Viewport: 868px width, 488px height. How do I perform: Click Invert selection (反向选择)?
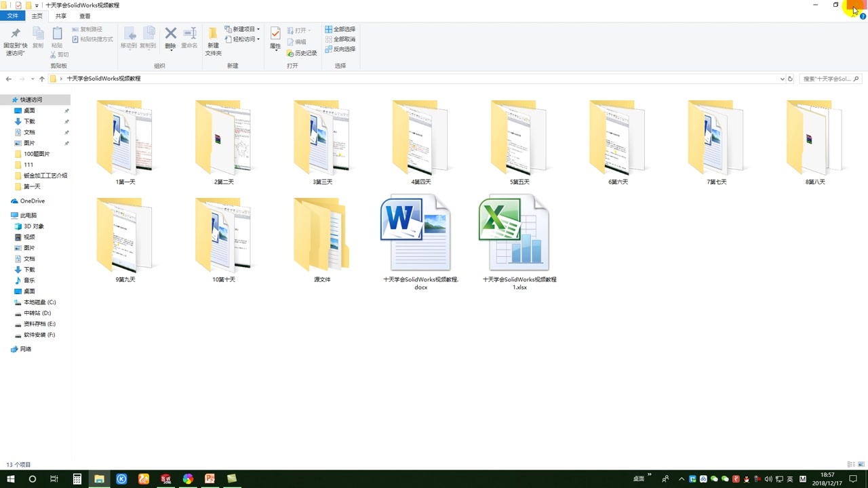click(340, 49)
